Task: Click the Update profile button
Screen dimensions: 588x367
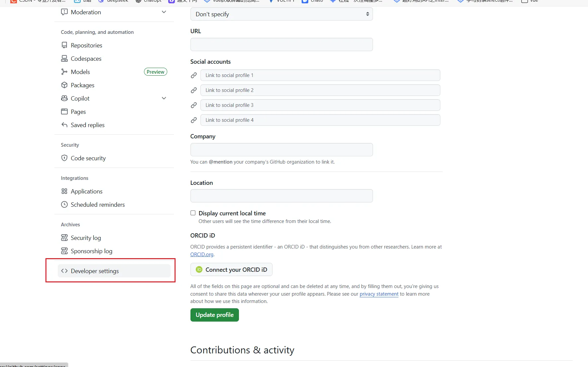Action: (214, 315)
